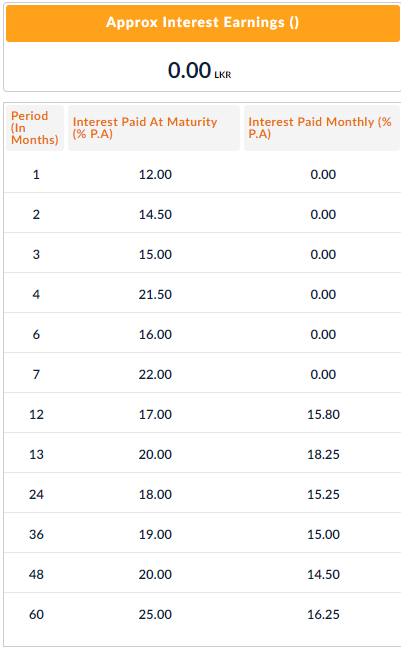Select the 19.00 rate for 36 months

pyautogui.click(x=155, y=534)
